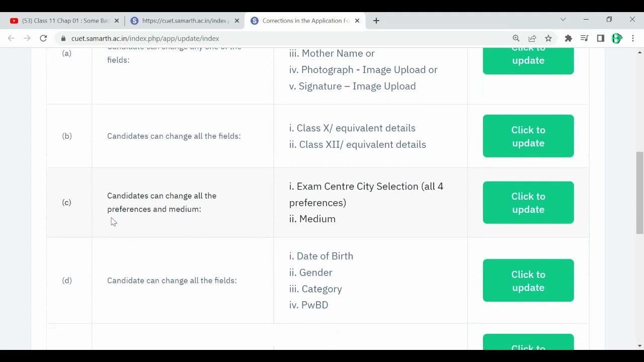Click 'ii. Gender' text

311,273
